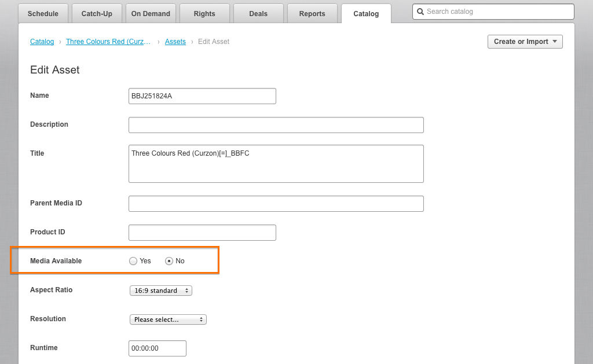Click the search magnifier icon
Image resolution: width=593 pixels, height=364 pixels.
[x=420, y=12]
